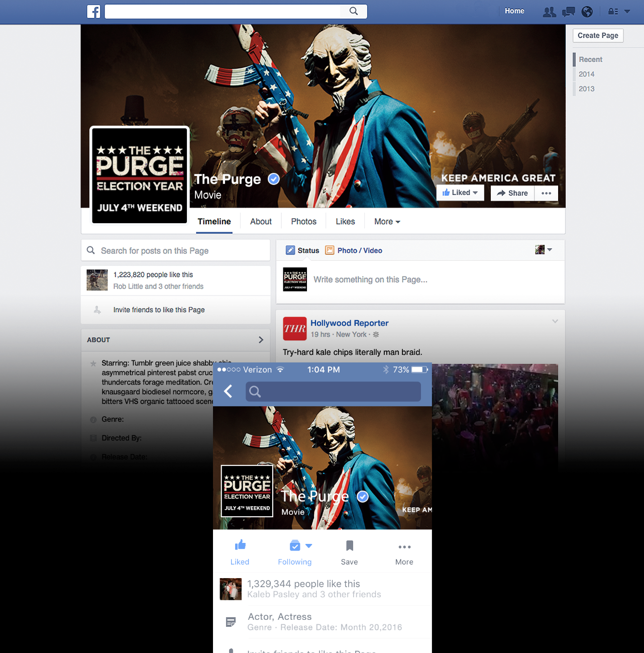
Task: Expand the ABOUT section chevron
Action: click(261, 340)
